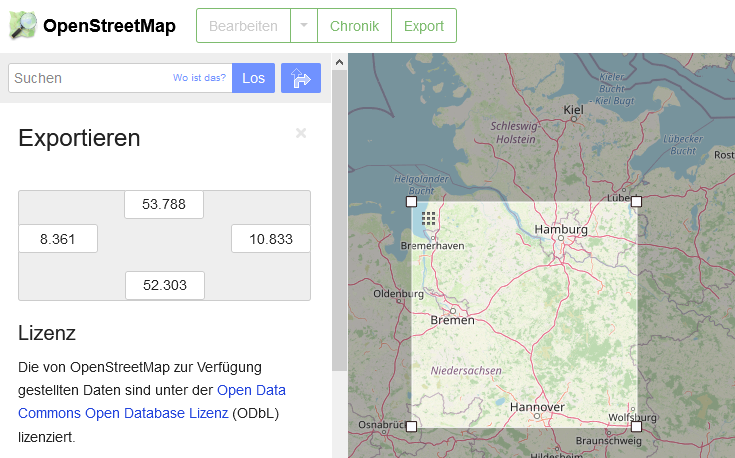This screenshot has width=735, height=458.
Task: Open the OpenStreetMap home title link
Action: [x=109, y=26]
